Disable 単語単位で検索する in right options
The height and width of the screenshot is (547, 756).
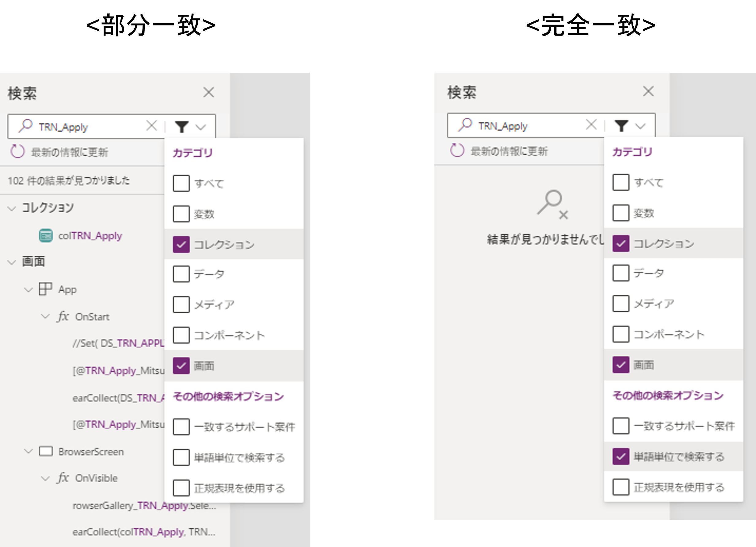(x=621, y=456)
